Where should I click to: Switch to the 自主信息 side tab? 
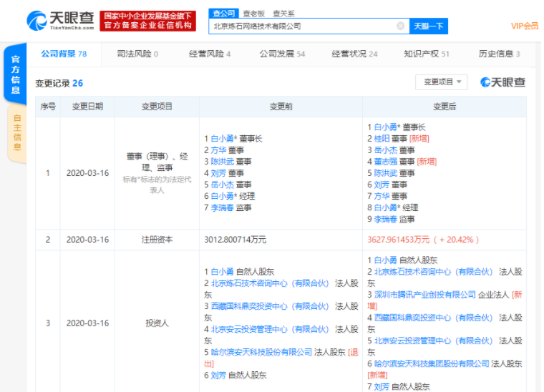17,133
